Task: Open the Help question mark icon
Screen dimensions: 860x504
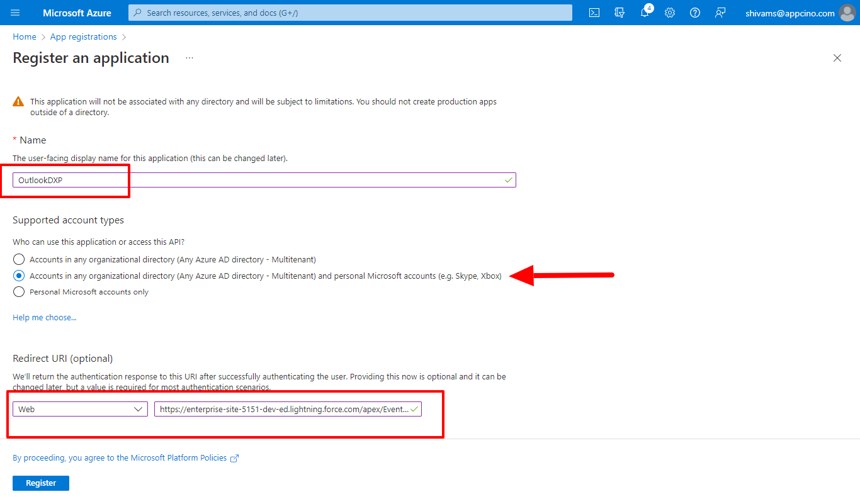Action: click(695, 13)
